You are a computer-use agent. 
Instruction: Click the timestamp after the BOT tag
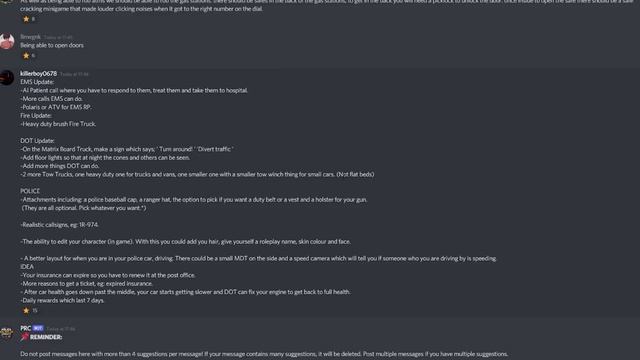click(61, 329)
